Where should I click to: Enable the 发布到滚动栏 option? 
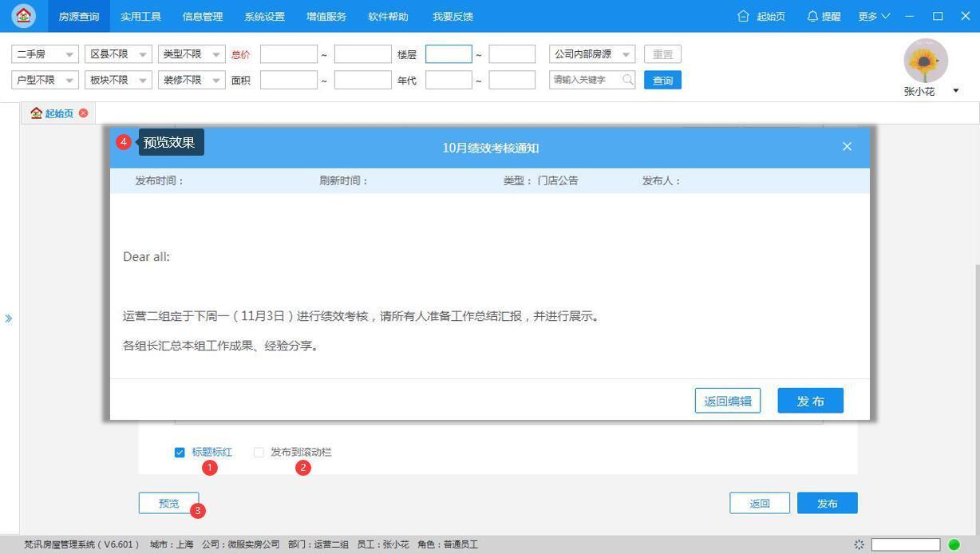(259, 452)
